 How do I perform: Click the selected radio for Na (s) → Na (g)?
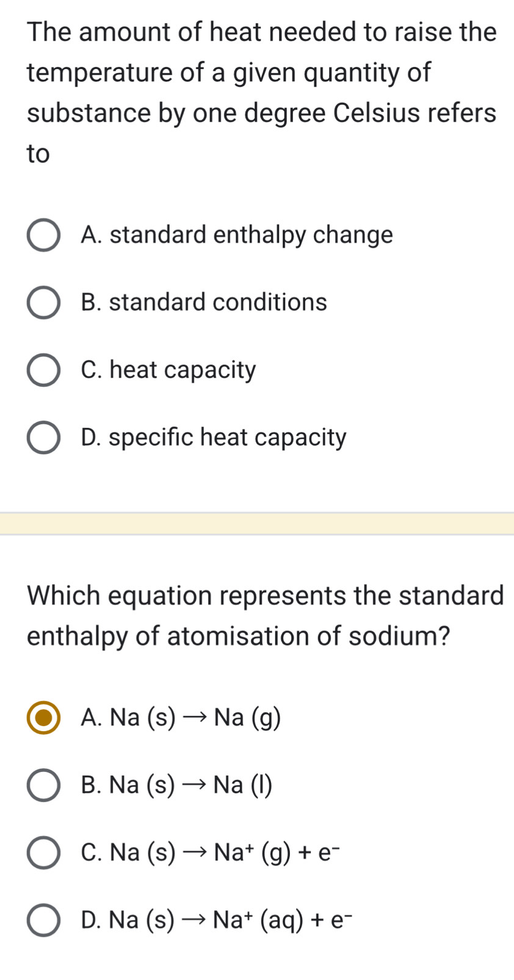point(43,718)
